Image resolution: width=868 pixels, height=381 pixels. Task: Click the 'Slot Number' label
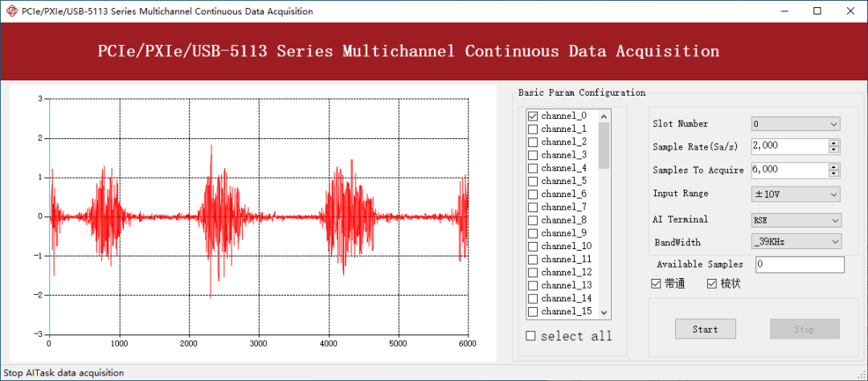tap(680, 124)
